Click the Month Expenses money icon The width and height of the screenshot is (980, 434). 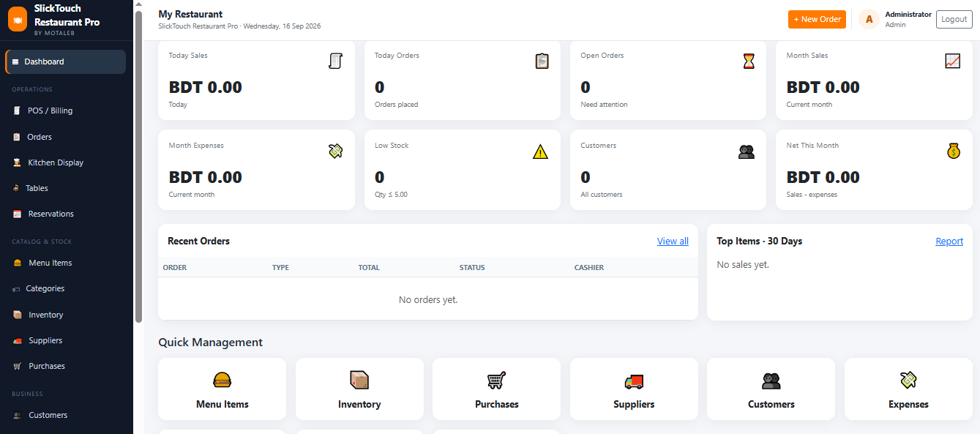(335, 151)
